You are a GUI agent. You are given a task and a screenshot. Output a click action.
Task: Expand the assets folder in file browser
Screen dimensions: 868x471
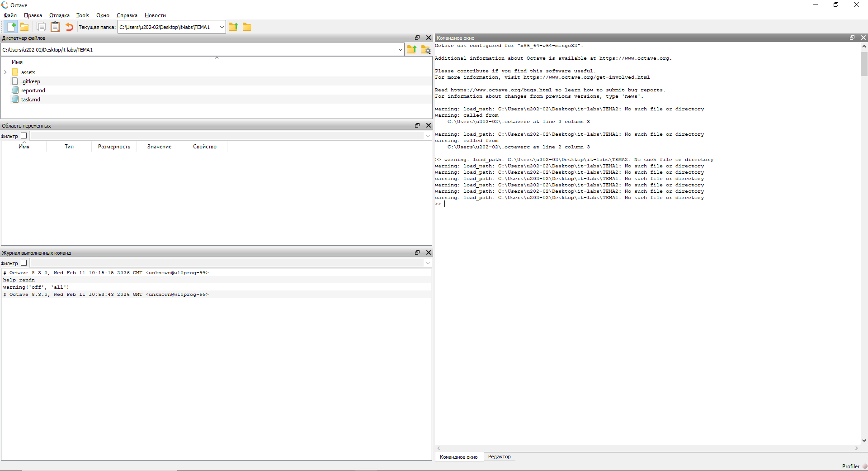tap(5, 72)
